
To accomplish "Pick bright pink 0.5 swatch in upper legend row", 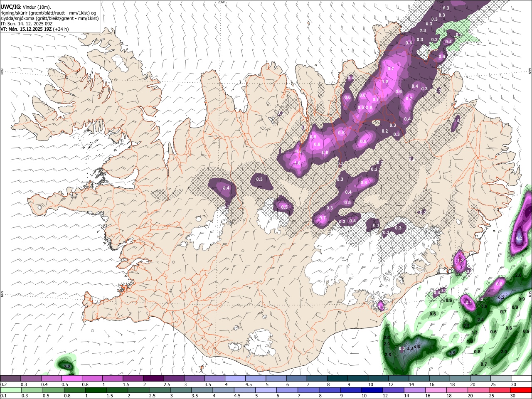I will tap(71, 379).
